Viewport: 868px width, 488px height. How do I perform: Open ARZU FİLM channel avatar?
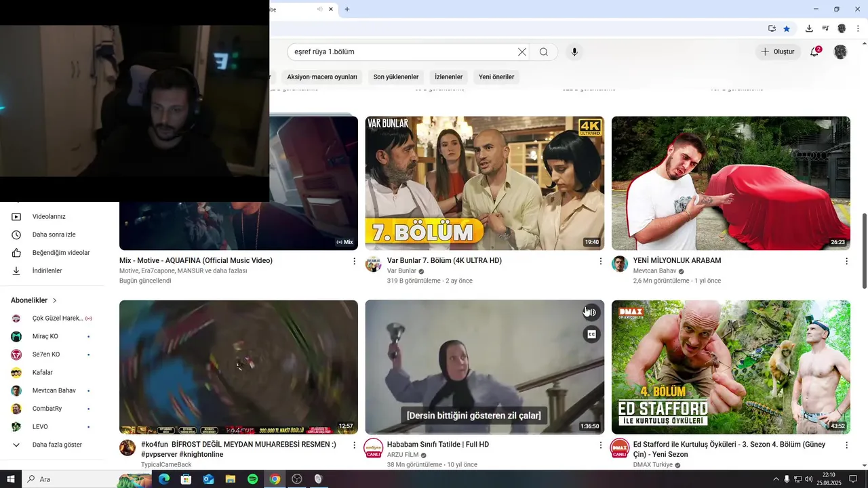click(374, 447)
